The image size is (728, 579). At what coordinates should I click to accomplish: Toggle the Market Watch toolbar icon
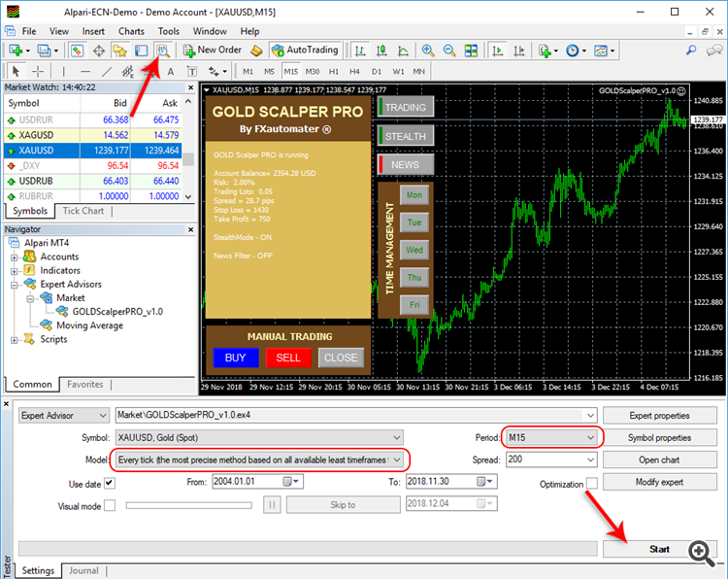(77, 51)
